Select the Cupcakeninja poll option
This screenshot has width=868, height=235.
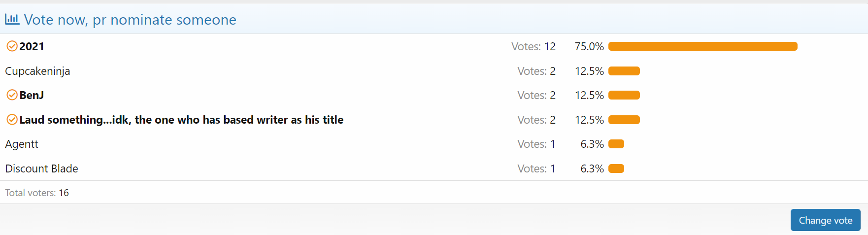coord(37,71)
